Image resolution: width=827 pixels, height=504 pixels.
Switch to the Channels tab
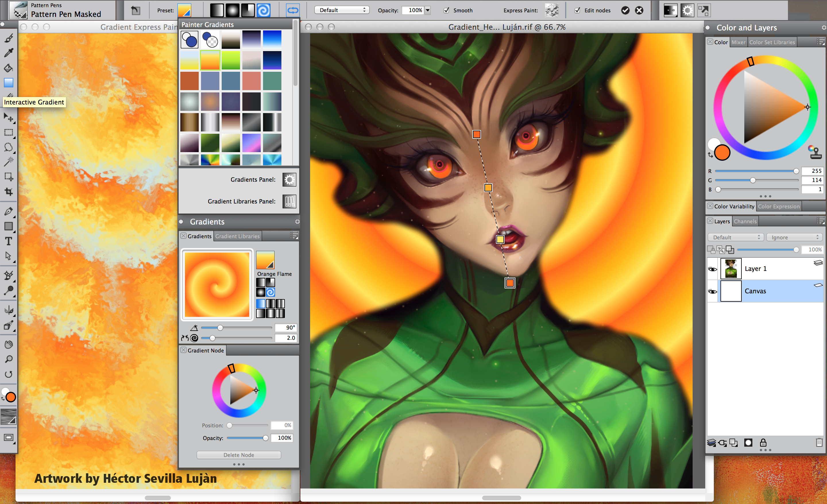pyautogui.click(x=745, y=222)
